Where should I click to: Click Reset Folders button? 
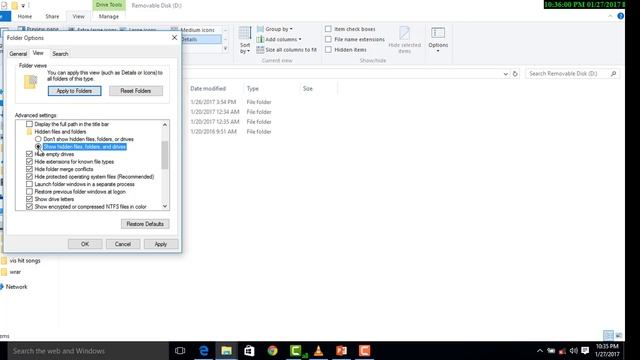click(136, 91)
